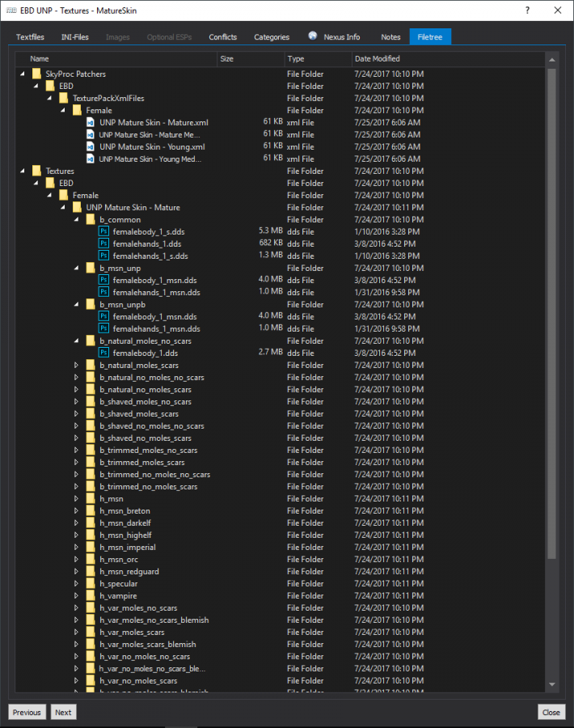The image size is (574, 728).
Task: Click the SkyProc Patchers folder icon
Action: coord(36,74)
